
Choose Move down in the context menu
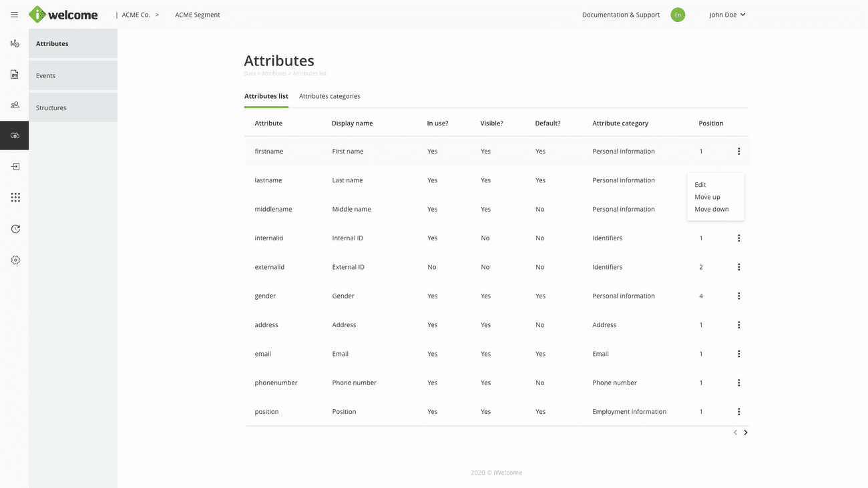(x=711, y=210)
